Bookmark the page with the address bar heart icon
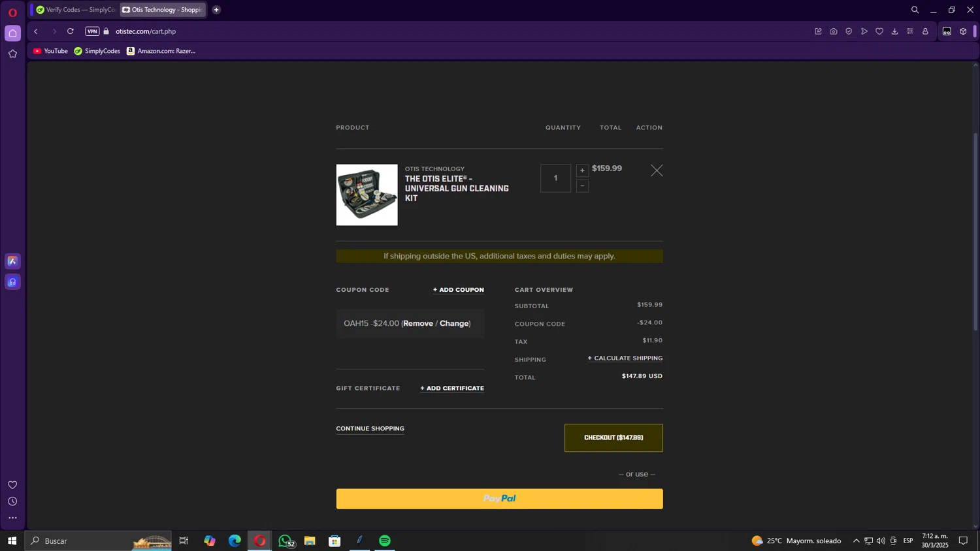This screenshot has height=551, width=980. click(879, 31)
